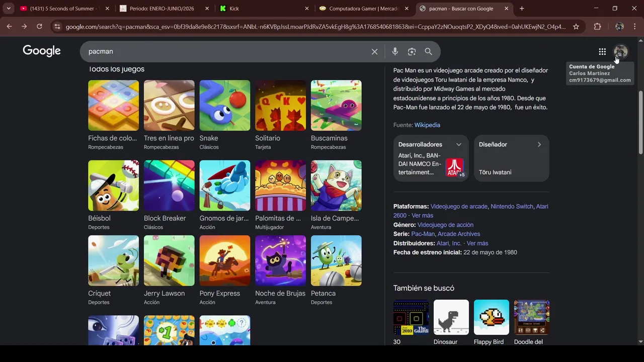Open the Flappy Bird thumbnail
Viewport: 644px width, 362px height.
point(492,317)
